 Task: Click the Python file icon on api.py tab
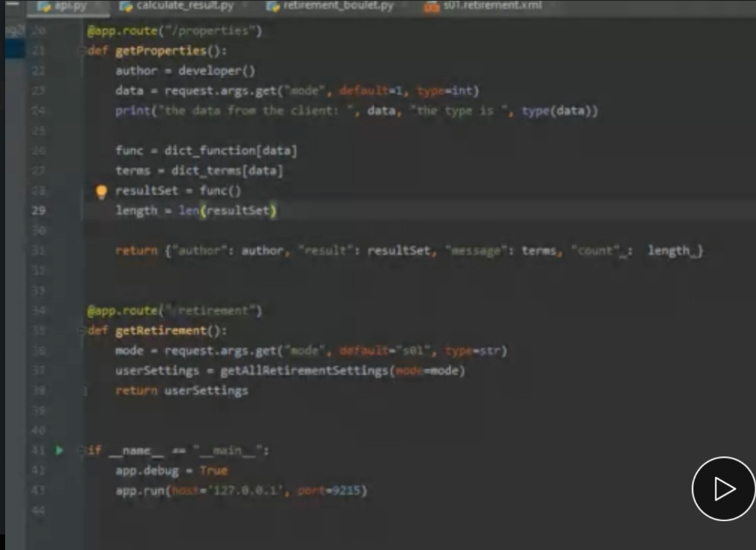(44, 7)
